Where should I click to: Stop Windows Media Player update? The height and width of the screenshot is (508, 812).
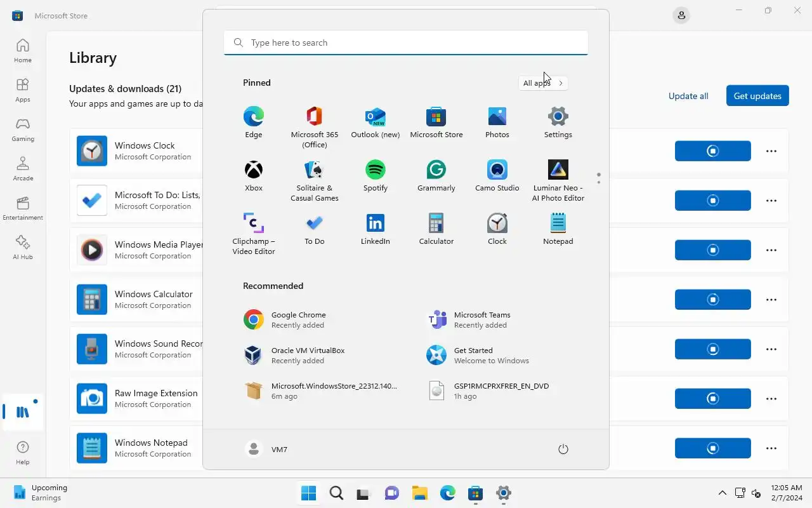pyautogui.click(x=713, y=250)
